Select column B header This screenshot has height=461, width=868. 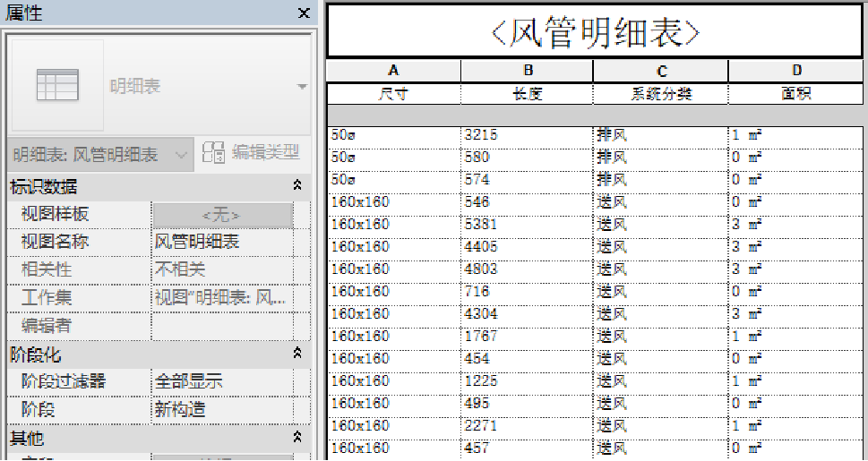pos(528,72)
